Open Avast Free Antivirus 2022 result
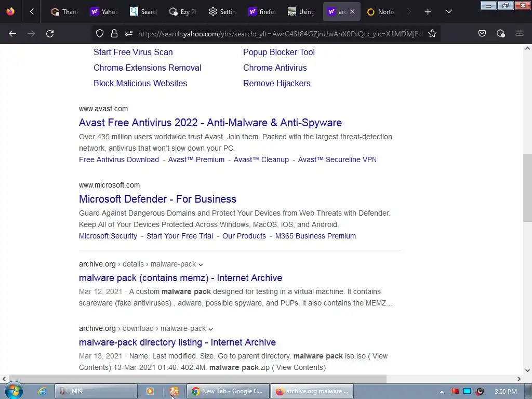This screenshot has width=532, height=399. coord(210,123)
